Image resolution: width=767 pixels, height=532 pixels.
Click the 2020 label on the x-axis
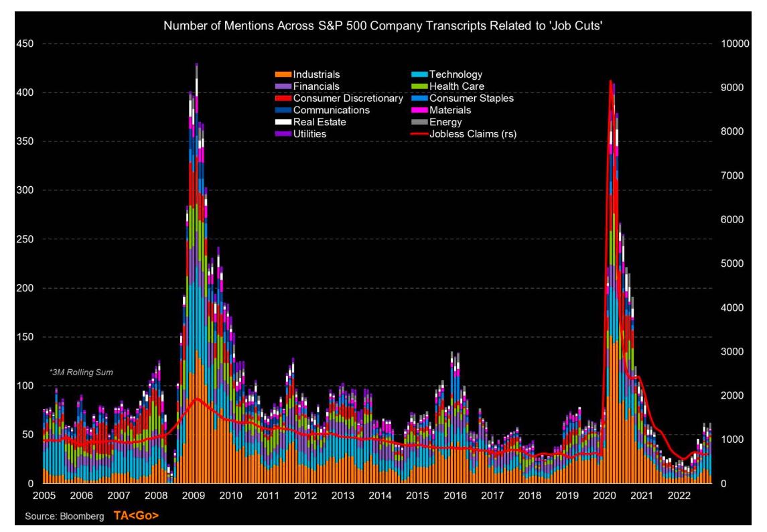pos(605,496)
